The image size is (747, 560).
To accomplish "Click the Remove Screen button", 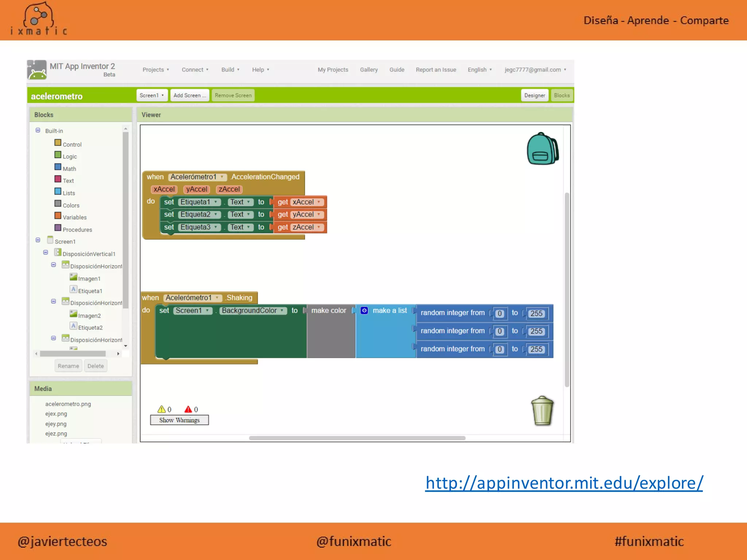I will (233, 95).
